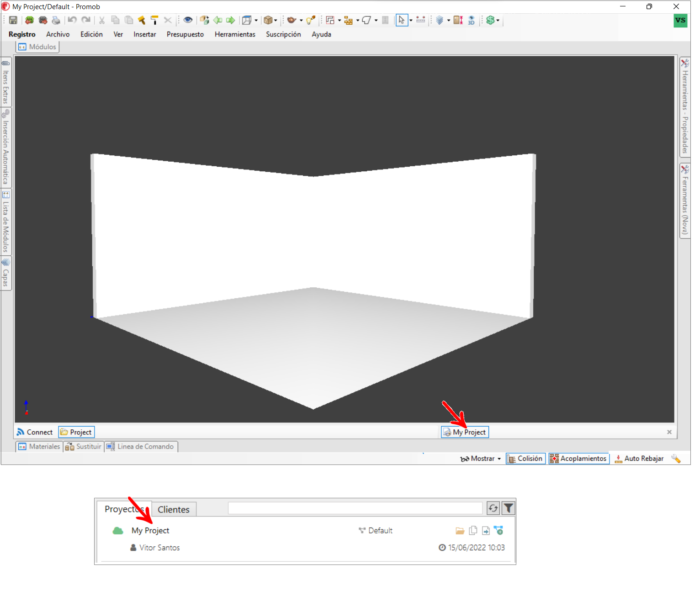Click the Copy icon in toolbar
This screenshot has width=700, height=591.
point(116,20)
